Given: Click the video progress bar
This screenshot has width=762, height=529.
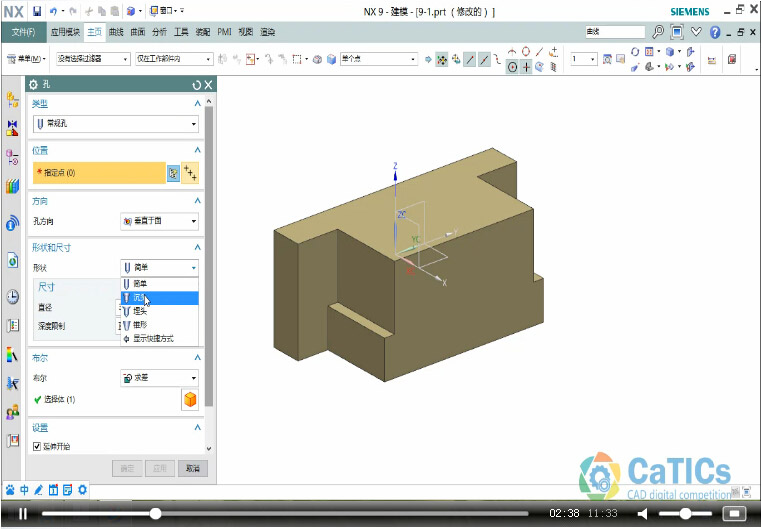Looking at the screenshot, I should 284,513.
